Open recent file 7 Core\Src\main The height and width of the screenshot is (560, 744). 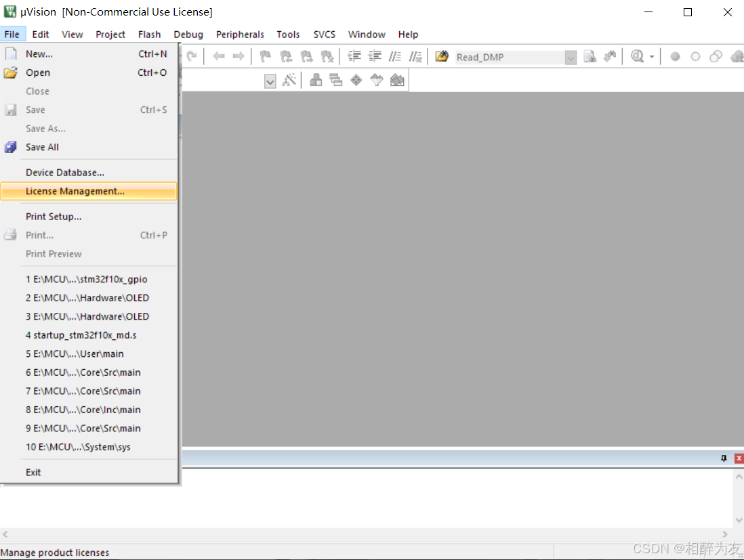click(x=89, y=391)
